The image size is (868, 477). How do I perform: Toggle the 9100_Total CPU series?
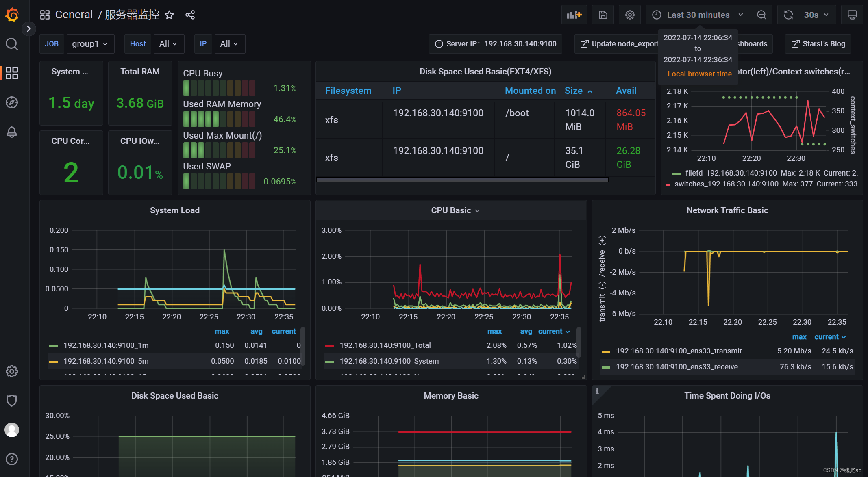click(385, 345)
